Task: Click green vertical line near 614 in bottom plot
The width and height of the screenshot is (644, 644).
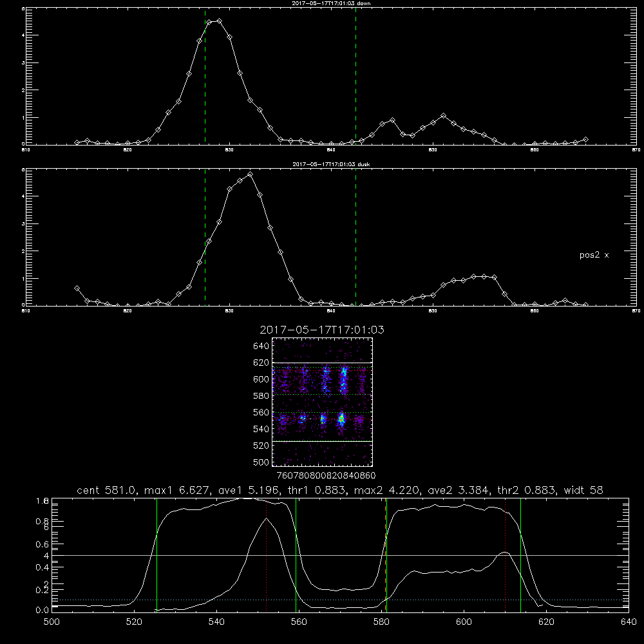Action: pos(520,555)
